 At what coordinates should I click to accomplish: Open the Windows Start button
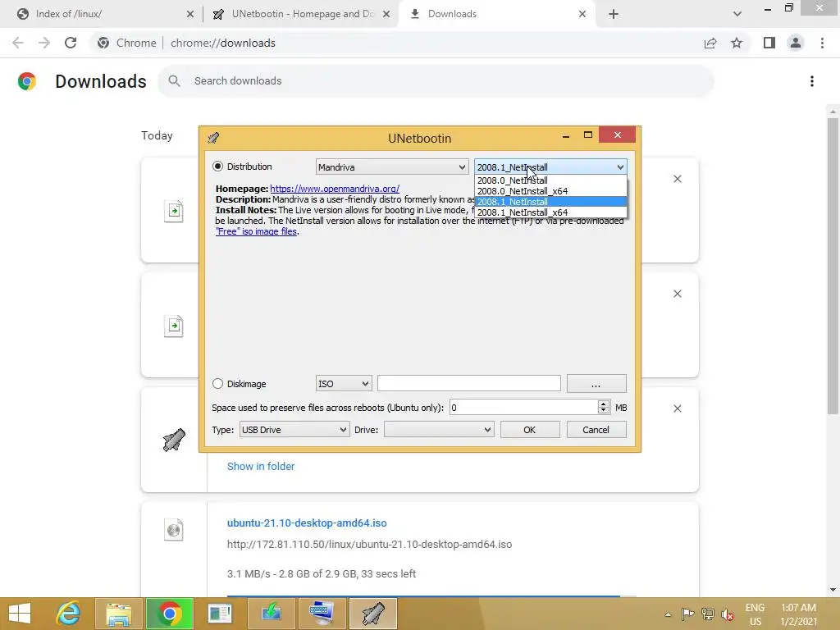point(20,614)
